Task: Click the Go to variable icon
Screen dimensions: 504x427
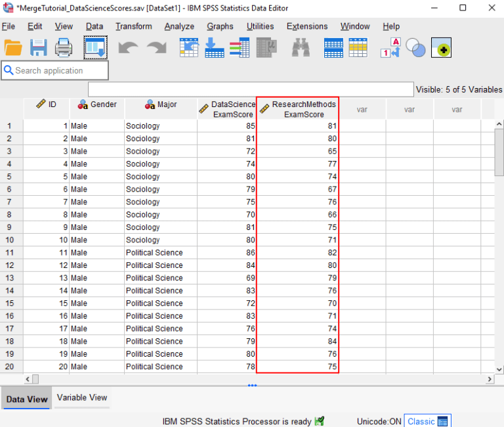Action: click(215, 48)
